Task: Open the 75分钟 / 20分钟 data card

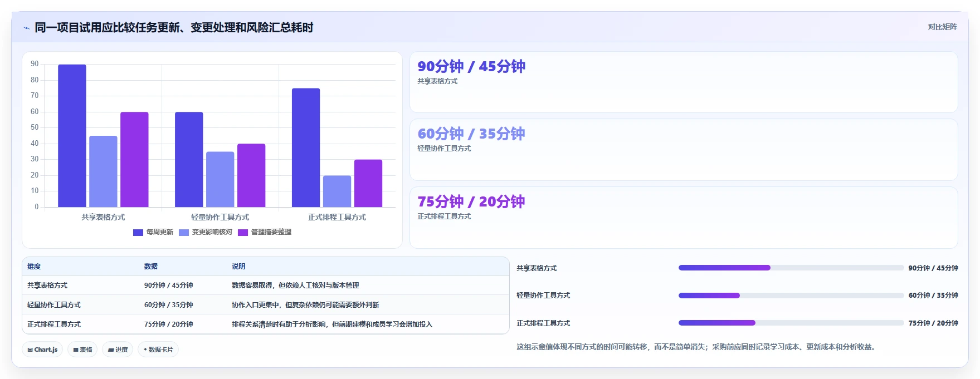Action: [684, 218]
